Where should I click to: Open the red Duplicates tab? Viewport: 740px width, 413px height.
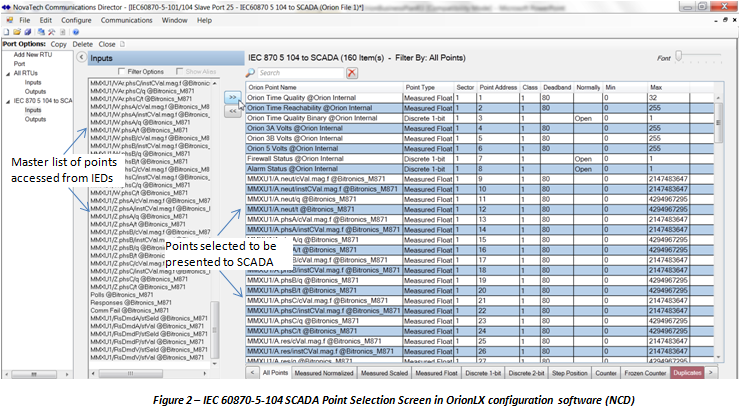(x=687, y=373)
